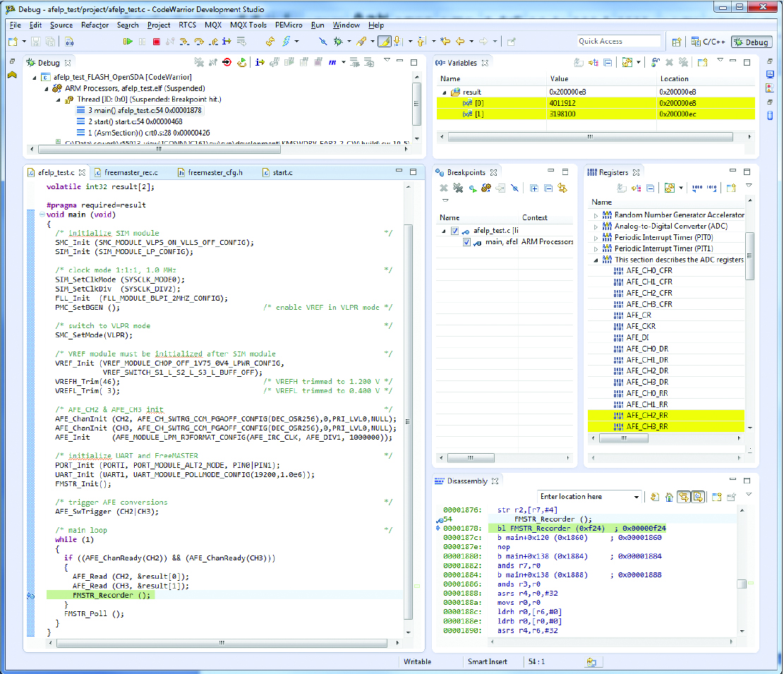Click Remove All Breakpoints icon in Breakpoints panel
The width and height of the screenshot is (784, 674).
coord(457,188)
